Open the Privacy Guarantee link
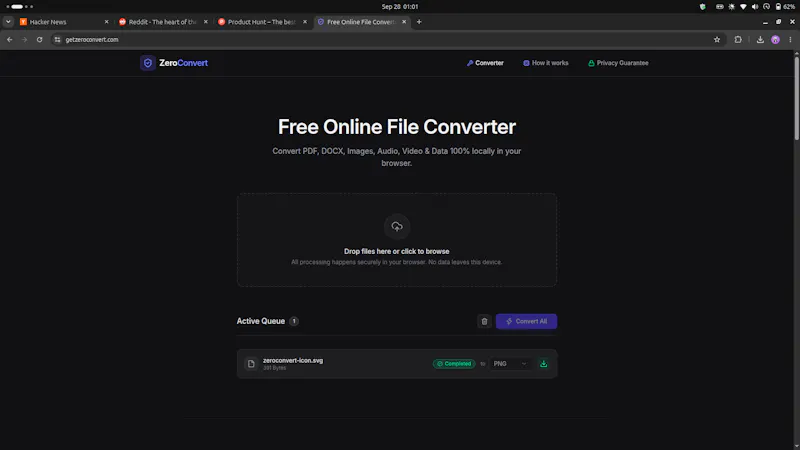The width and height of the screenshot is (800, 450). pos(618,63)
